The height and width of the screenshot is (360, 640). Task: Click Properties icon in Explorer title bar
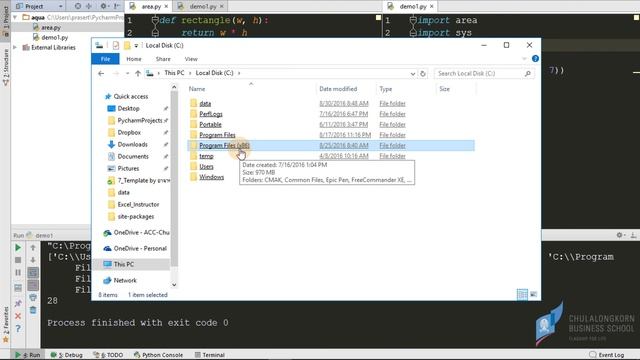pos(116,45)
